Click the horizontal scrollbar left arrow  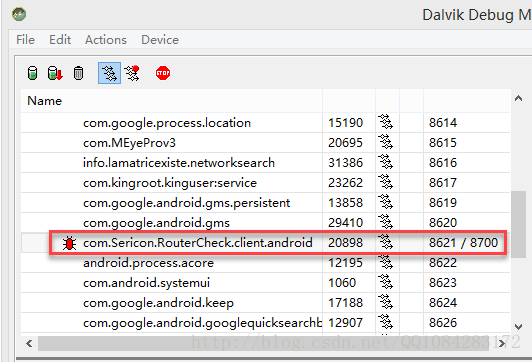(x=29, y=343)
